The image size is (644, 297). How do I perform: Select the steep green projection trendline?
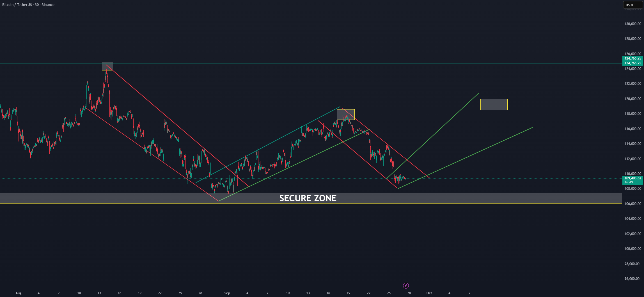(x=432, y=136)
